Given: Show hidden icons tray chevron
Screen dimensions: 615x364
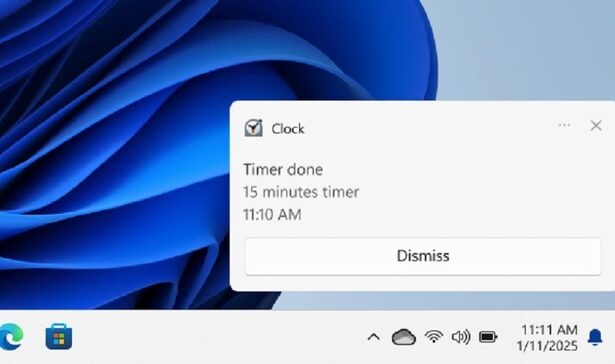Looking at the screenshot, I should 373,337.
